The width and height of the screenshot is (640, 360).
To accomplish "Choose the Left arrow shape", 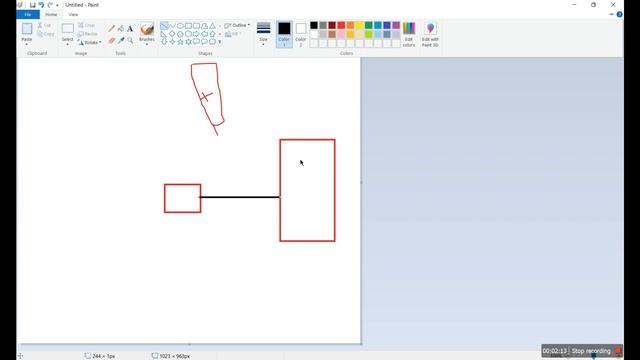I will (204, 34).
